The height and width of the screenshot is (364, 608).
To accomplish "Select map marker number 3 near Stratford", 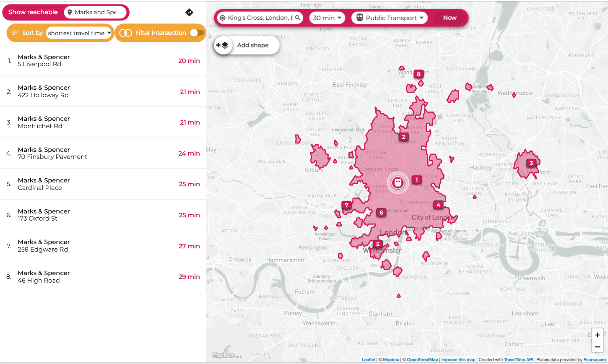I will (x=531, y=164).
